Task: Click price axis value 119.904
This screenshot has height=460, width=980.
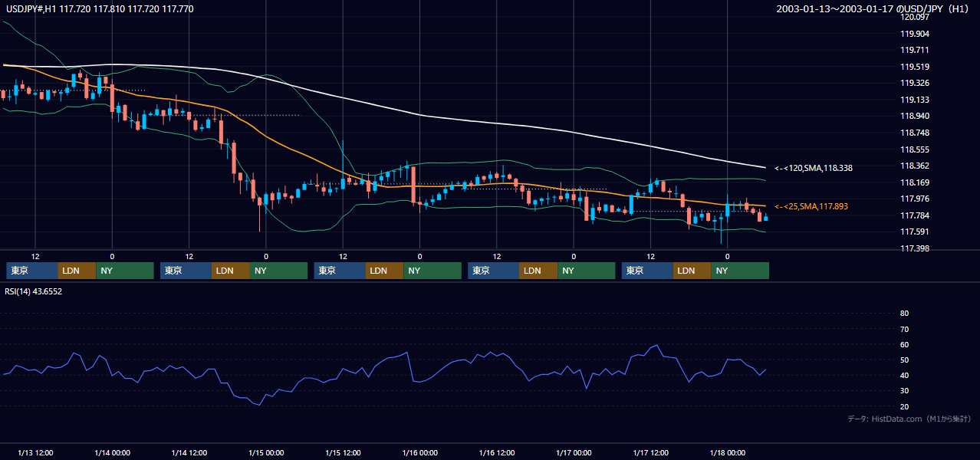Action: (x=914, y=34)
